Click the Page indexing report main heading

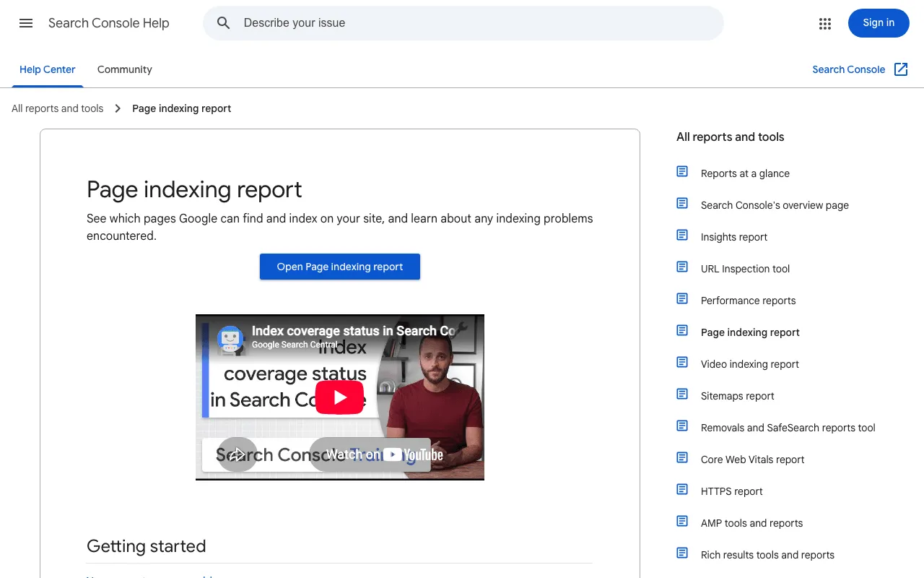[194, 189]
